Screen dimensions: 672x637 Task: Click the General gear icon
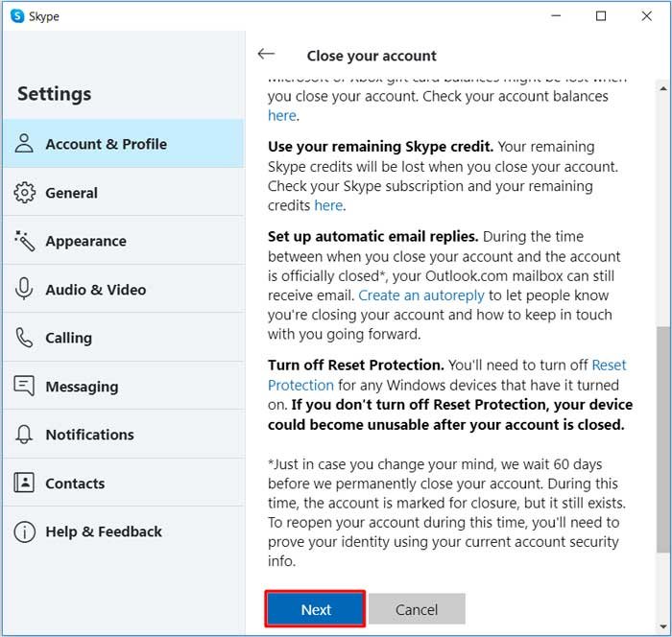(24, 192)
